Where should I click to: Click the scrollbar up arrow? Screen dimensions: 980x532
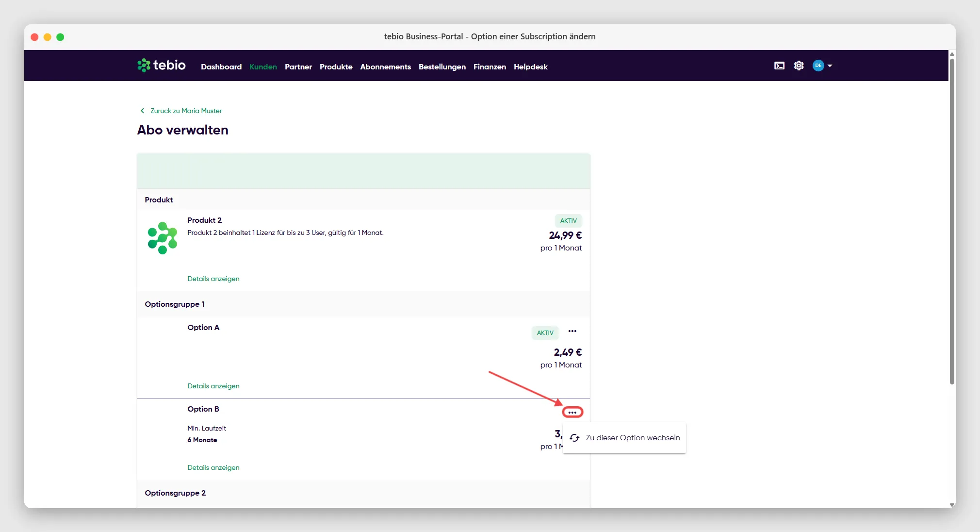point(952,54)
